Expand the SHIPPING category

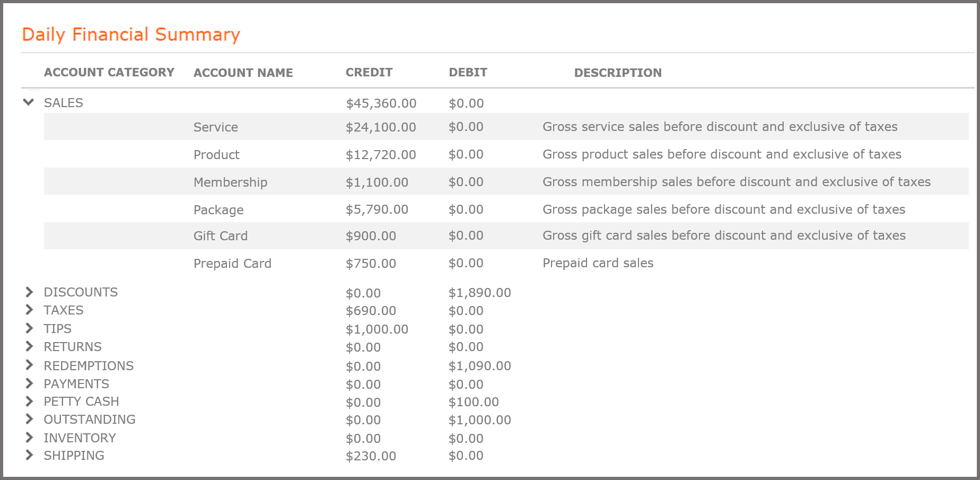tap(29, 455)
